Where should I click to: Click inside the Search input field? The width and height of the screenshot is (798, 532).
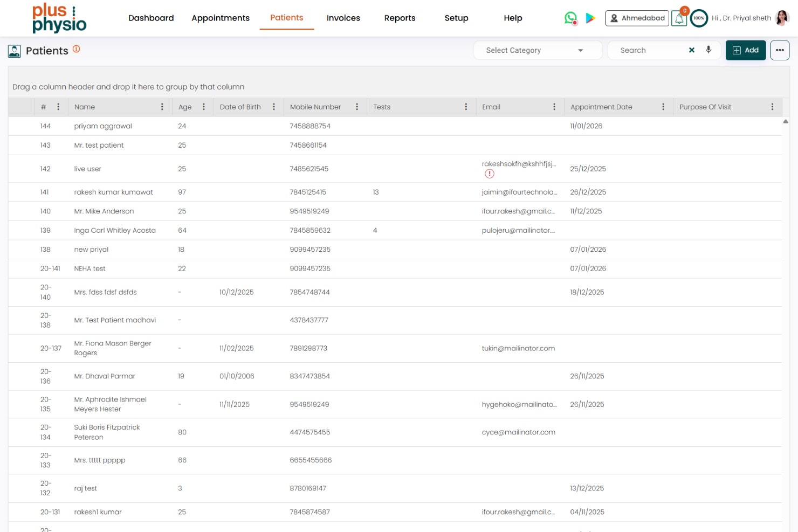pos(647,50)
